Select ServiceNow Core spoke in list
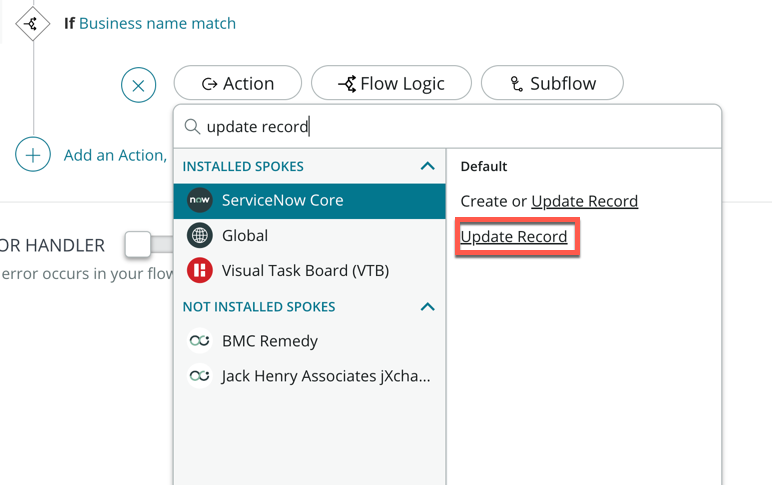 pos(282,200)
